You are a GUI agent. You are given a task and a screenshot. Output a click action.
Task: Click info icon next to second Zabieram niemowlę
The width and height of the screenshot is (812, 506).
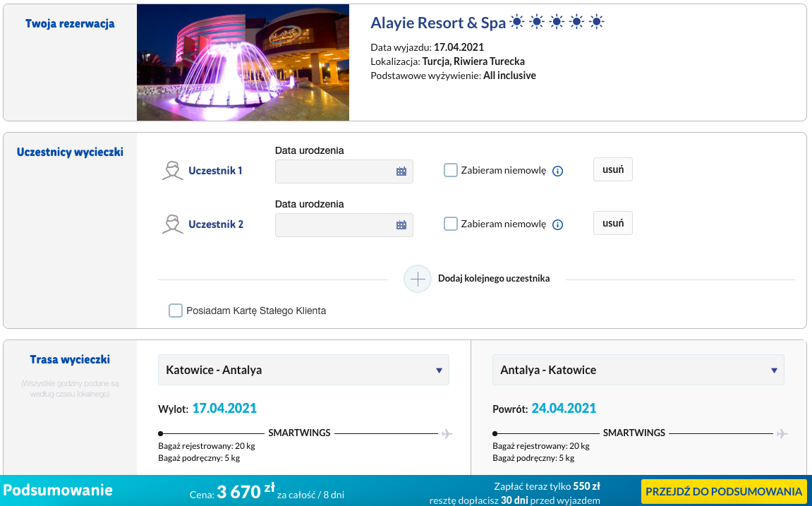coord(558,225)
